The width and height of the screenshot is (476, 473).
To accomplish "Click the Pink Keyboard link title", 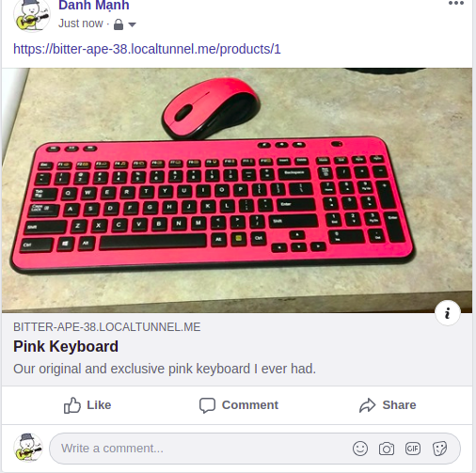I will click(66, 346).
